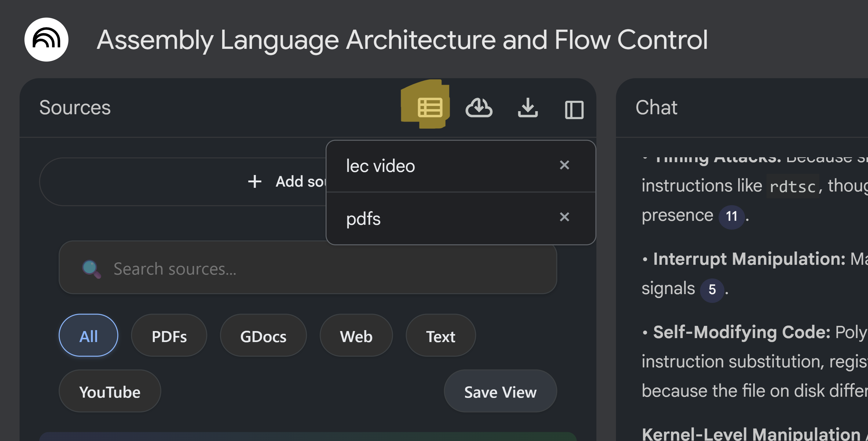Click the magnifier icon in search box
The height and width of the screenshot is (441, 868).
pyautogui.click(x=91, y=268)
